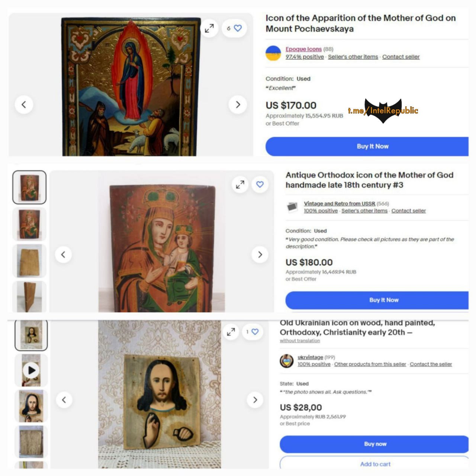Add the $28 Ukrainian icon to cart
Image resolution: width=476 pixels, height=476 pixels.
(374, 464)
